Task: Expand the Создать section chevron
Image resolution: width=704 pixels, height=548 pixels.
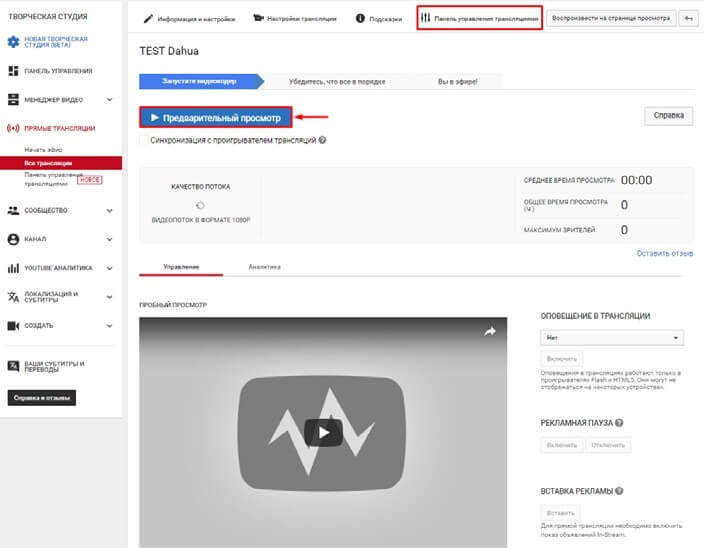Action: click(x=110, y=326)
